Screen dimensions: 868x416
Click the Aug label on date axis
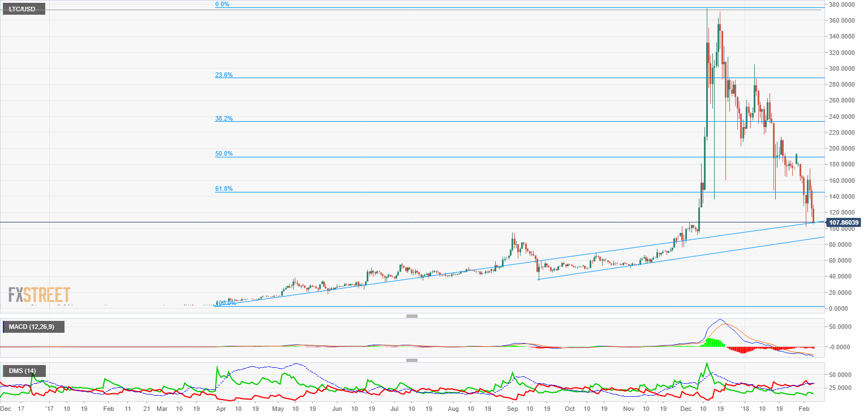click(x=454, y=408)
